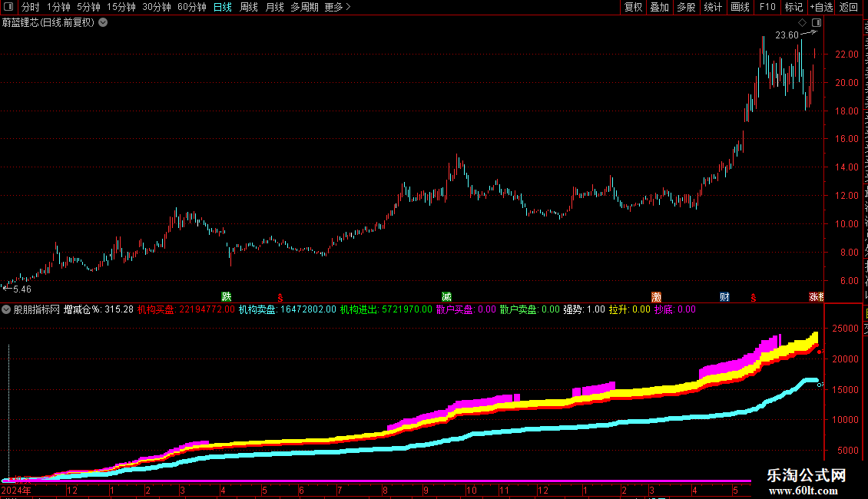Click the 叠加 overlay button
868x499 pixels.
point(659,7)
